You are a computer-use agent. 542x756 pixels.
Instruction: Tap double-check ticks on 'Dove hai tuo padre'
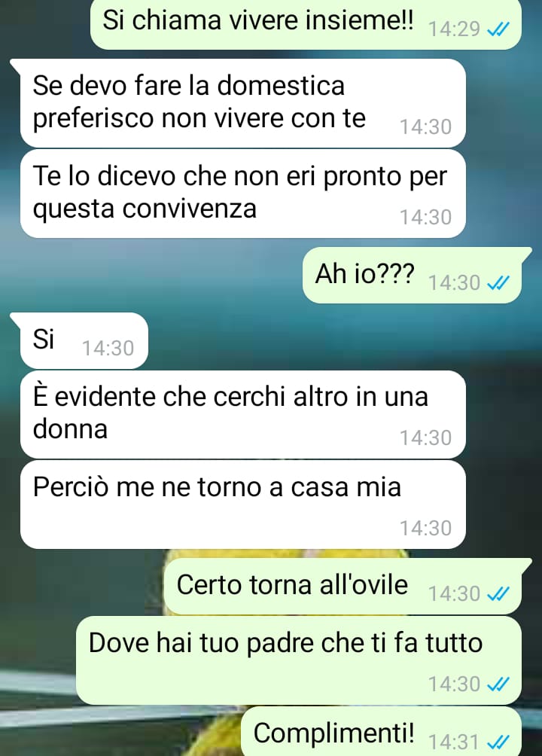click(498, 684)
